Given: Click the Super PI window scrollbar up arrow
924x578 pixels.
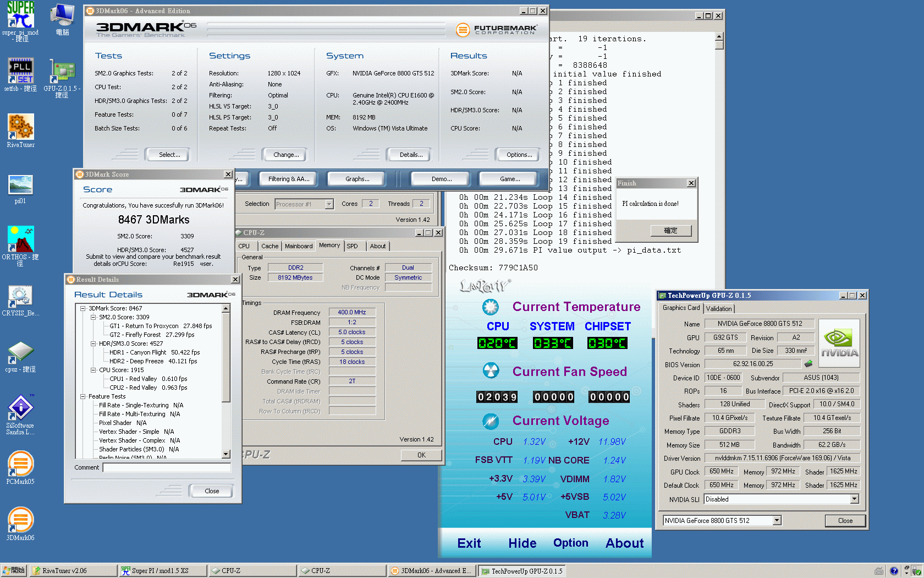Looking at the screenshot, I should point(719,36).
